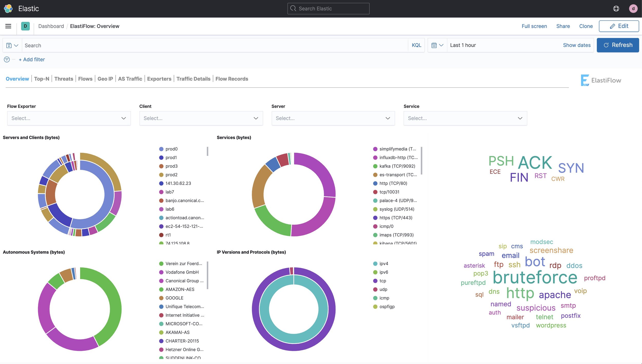Click the green D space avatar
The image size is (642, 364).
(25, 26)
